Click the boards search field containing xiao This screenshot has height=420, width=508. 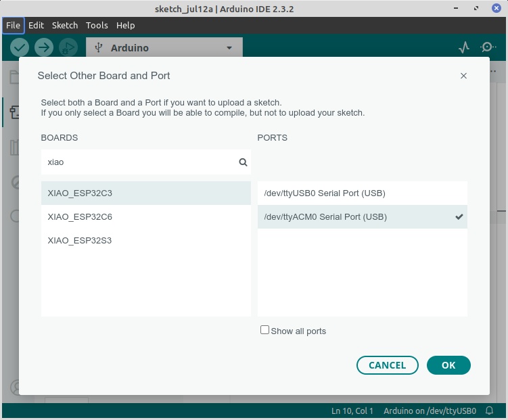(139, 162)
